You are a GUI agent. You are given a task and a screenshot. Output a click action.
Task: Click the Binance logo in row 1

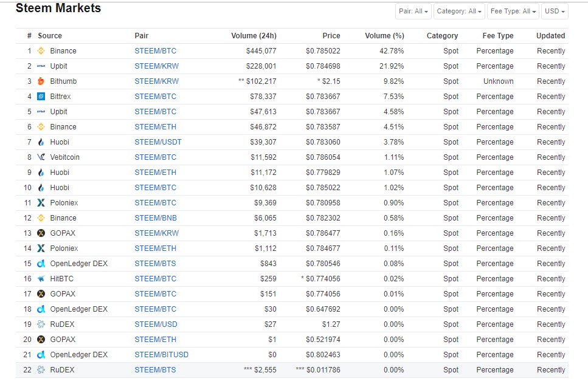click(x=41, y=51)
